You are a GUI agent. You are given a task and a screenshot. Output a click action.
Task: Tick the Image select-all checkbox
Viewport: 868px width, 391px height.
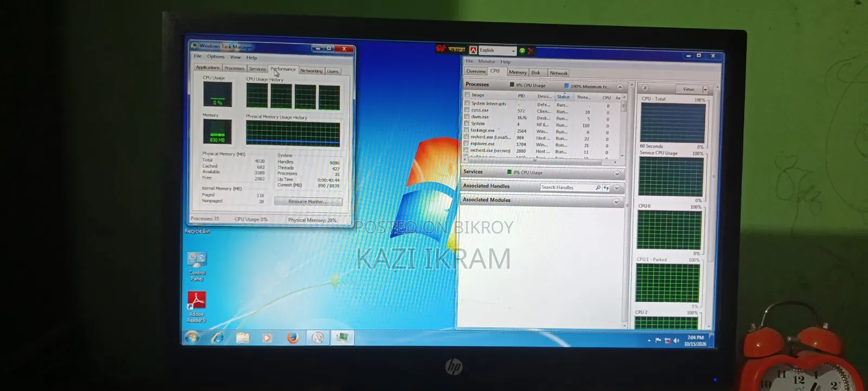tap(467, 94)
